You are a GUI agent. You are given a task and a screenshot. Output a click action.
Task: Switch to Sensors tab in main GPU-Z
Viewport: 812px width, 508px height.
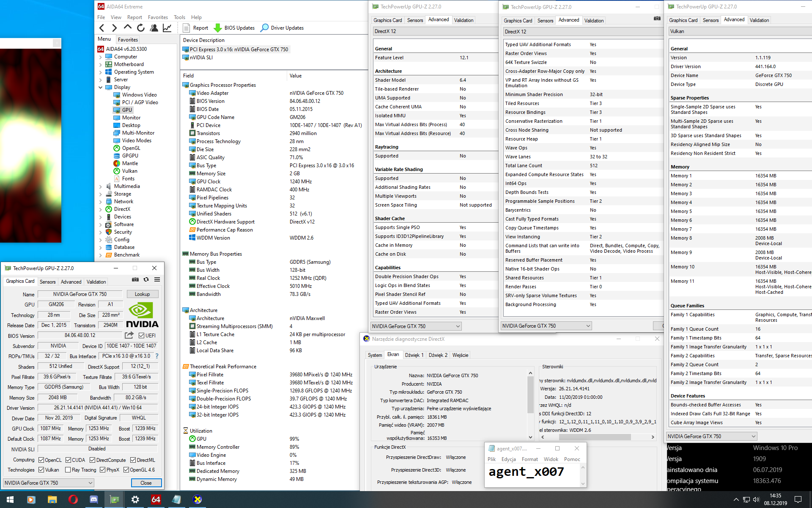(47, 282)
